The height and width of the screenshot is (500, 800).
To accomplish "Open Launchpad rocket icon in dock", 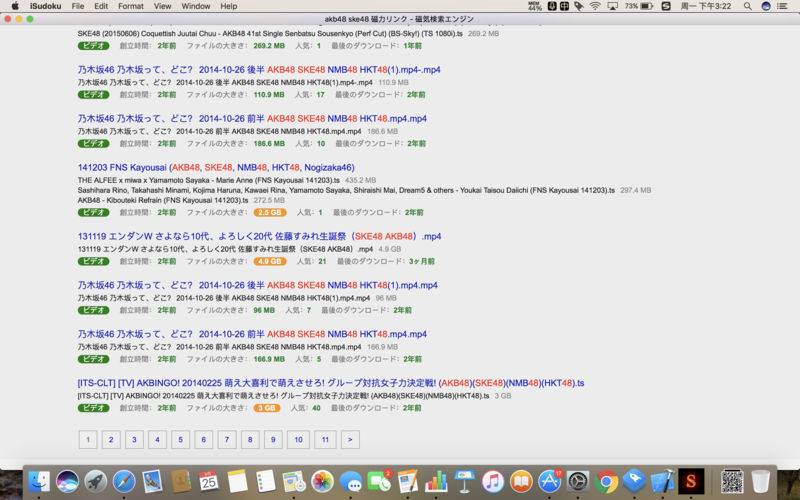I will 96,481.
